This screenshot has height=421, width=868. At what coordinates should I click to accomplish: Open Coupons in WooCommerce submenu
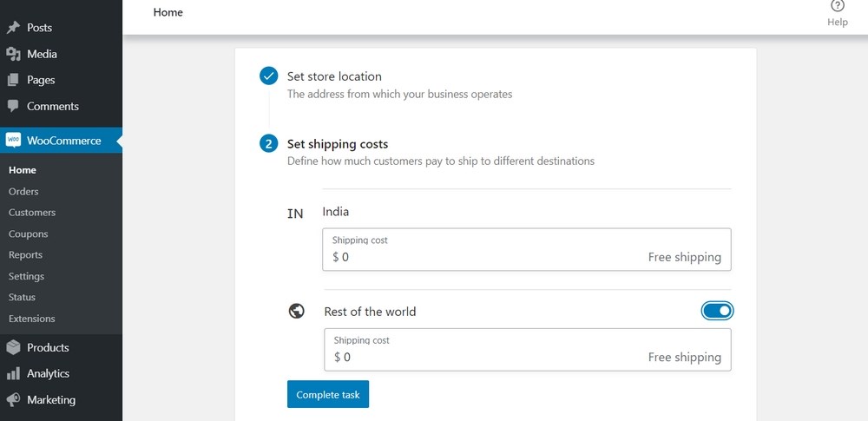(29, 234)
